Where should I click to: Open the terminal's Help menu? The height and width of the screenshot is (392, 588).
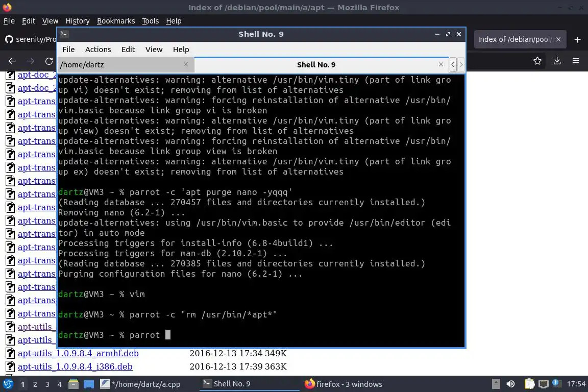(x=181, y=50)
